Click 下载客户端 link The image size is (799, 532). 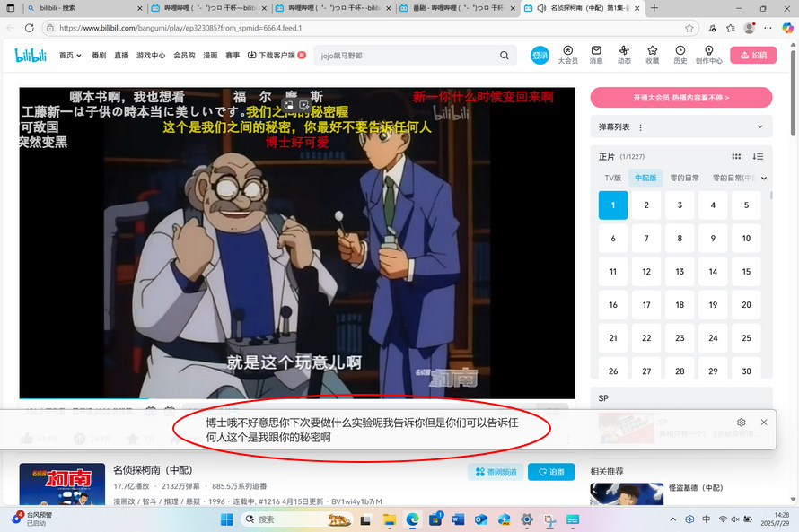[x=277, y=55]
